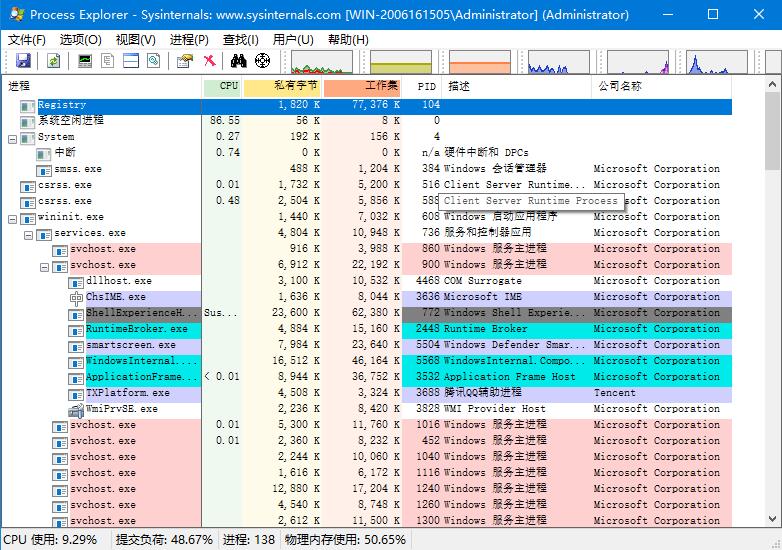Open the yellow commit history mini graph
This screenshot has height=550, width=782.
401,62
